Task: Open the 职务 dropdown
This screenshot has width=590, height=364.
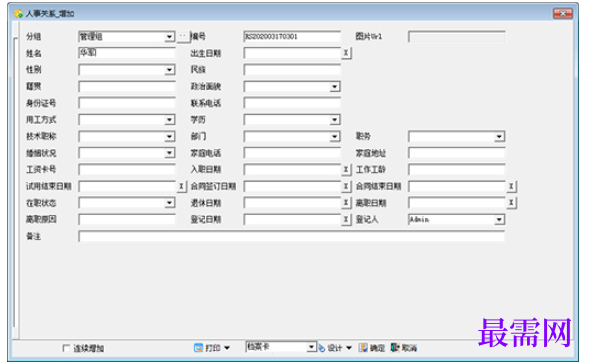Action: (x=499, y=136)
